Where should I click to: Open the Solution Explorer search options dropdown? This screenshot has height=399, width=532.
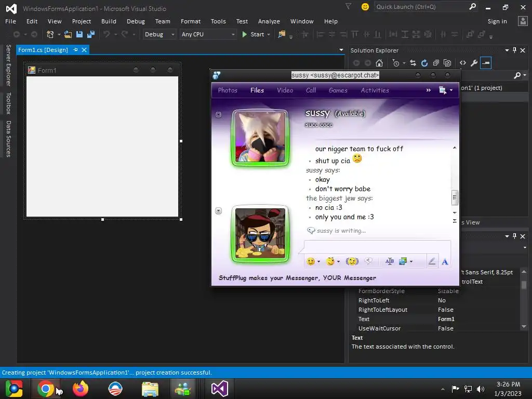pos(525,75)
